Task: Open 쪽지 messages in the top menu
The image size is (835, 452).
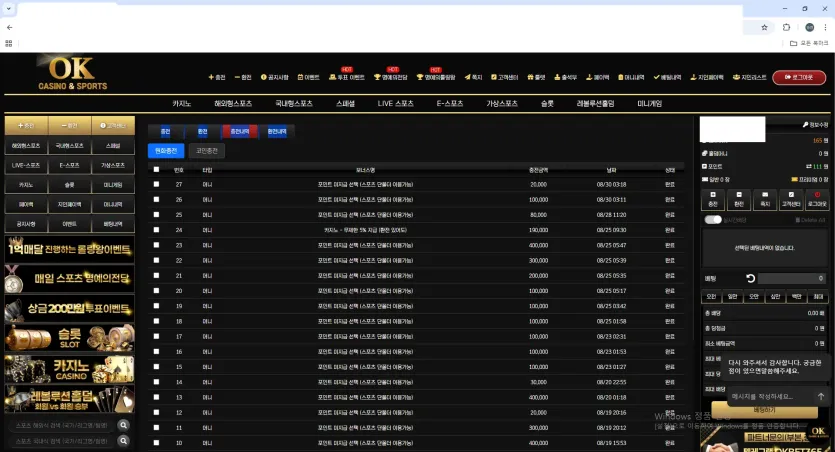Action: click(473, 77)
